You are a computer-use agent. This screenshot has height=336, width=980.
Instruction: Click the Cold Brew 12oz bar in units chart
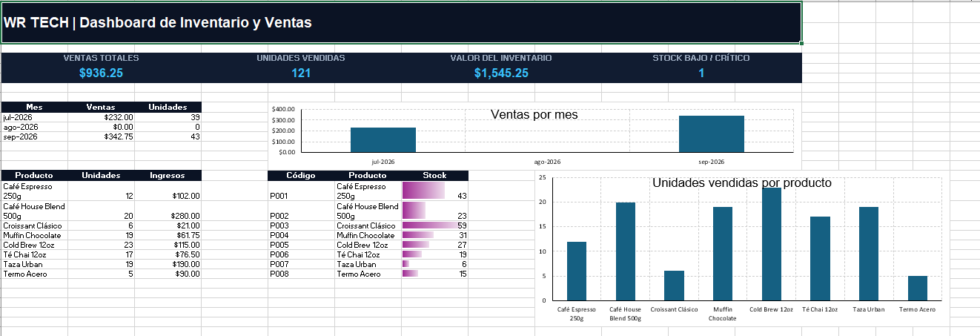[772, 244]
